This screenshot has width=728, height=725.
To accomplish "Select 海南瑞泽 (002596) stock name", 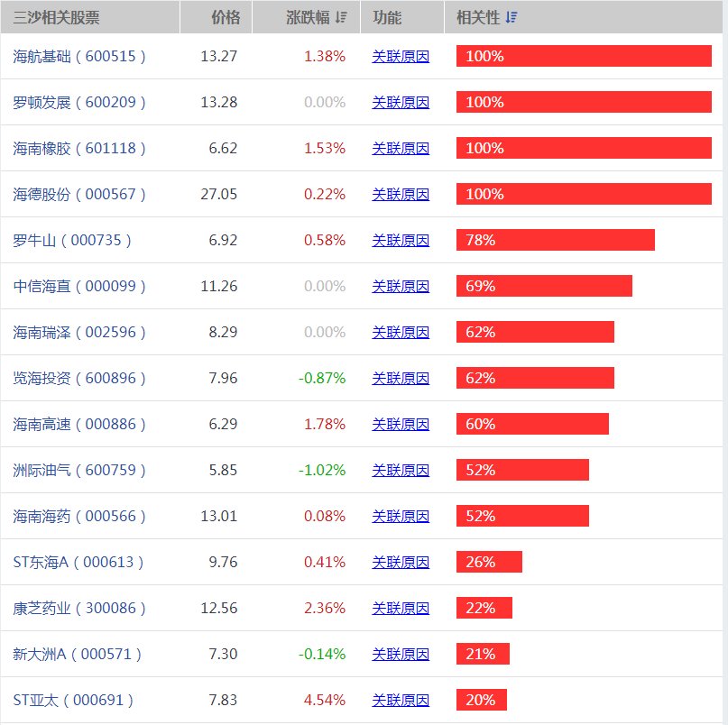I will [79, 332].
